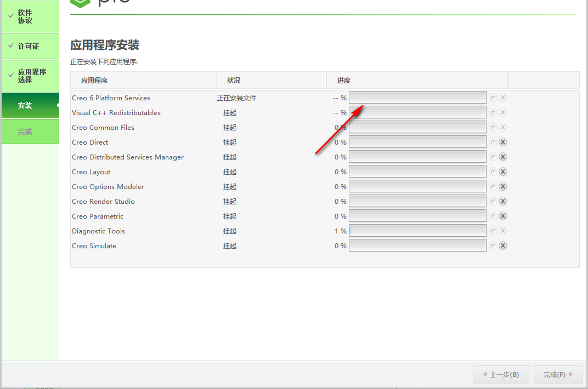This screenshot has height=389, width=588.
Task: Click the "应用程序安装" page heading
Action: (105, 45)
